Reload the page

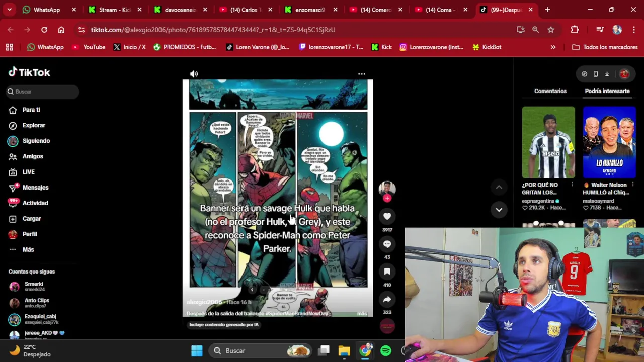pyautogui.click(x=44, y=30)
